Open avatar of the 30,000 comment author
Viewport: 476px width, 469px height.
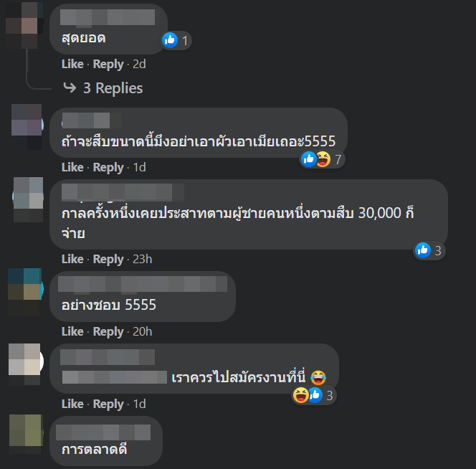coord(28,200)
